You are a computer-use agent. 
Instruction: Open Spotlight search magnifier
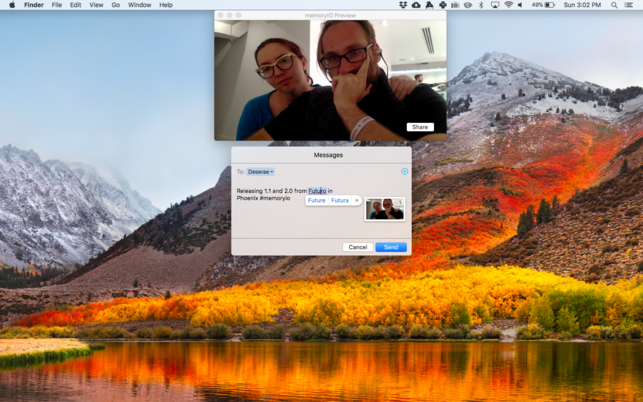click(x=614, y=5)
